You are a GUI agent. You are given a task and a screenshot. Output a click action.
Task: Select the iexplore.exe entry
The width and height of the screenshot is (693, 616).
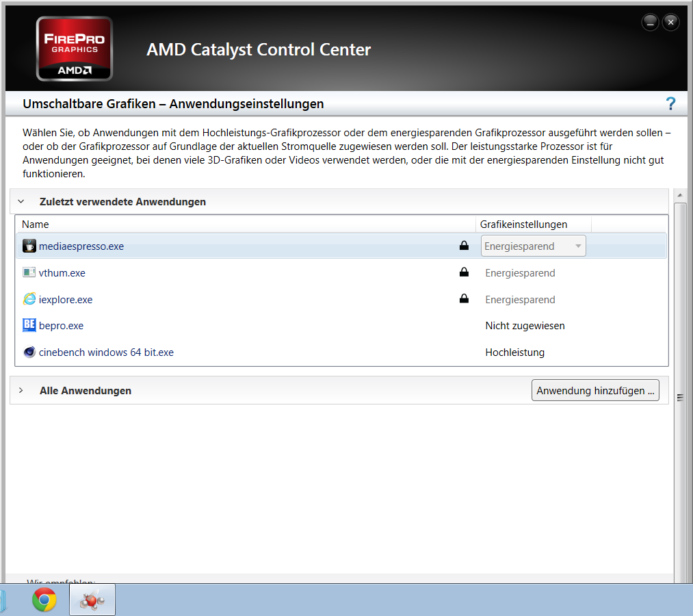(x=66, y=299)
